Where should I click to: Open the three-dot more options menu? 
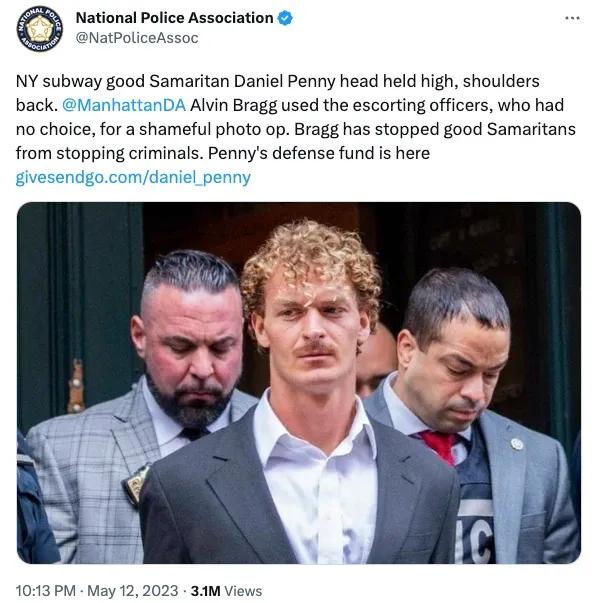572,18
